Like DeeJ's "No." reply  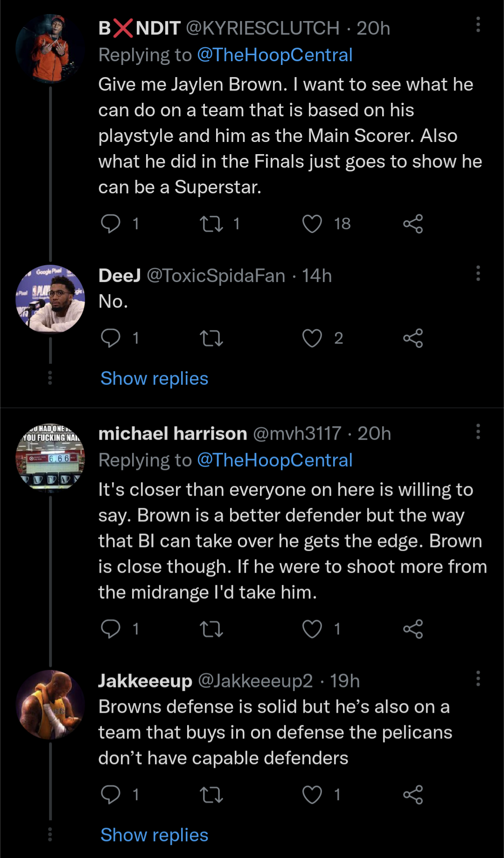pos(312,338)
